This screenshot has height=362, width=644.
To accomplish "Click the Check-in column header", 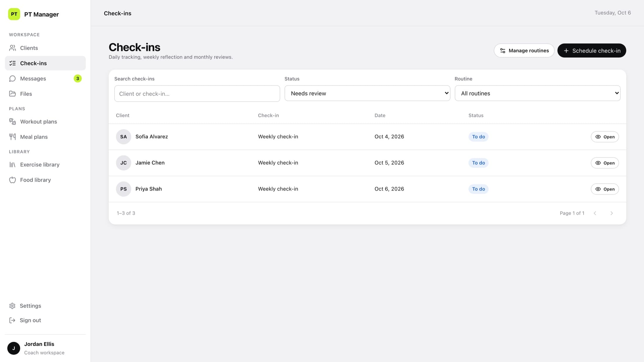I will pos(268,115).
